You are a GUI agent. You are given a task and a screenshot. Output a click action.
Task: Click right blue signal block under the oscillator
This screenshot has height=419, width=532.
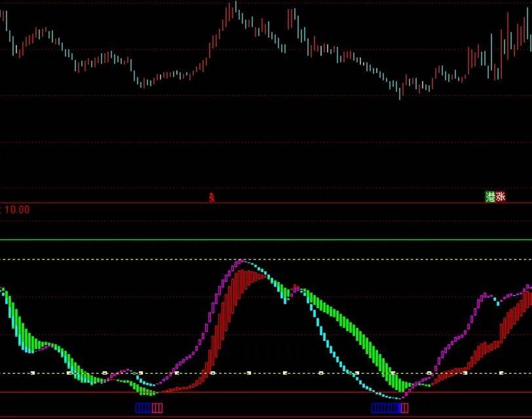(x=386, y=408)
